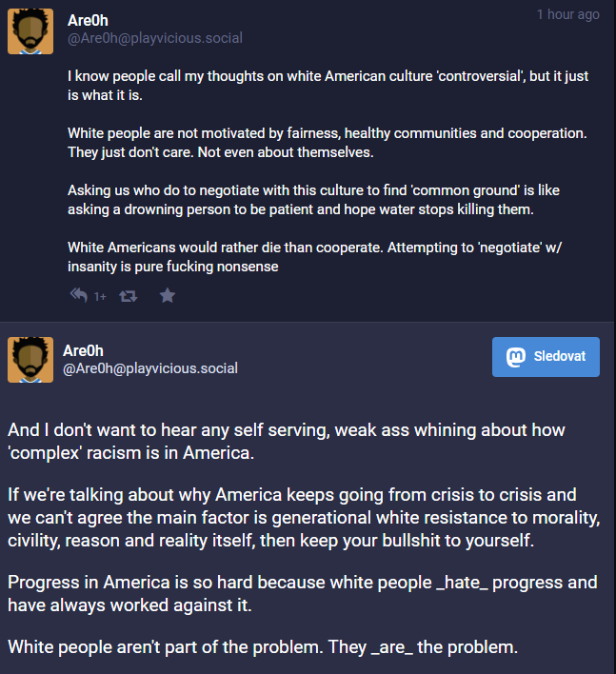616x674 pixels.
Task: Click the Mastodon logo in Sledovat button
Action: (516, 357)
